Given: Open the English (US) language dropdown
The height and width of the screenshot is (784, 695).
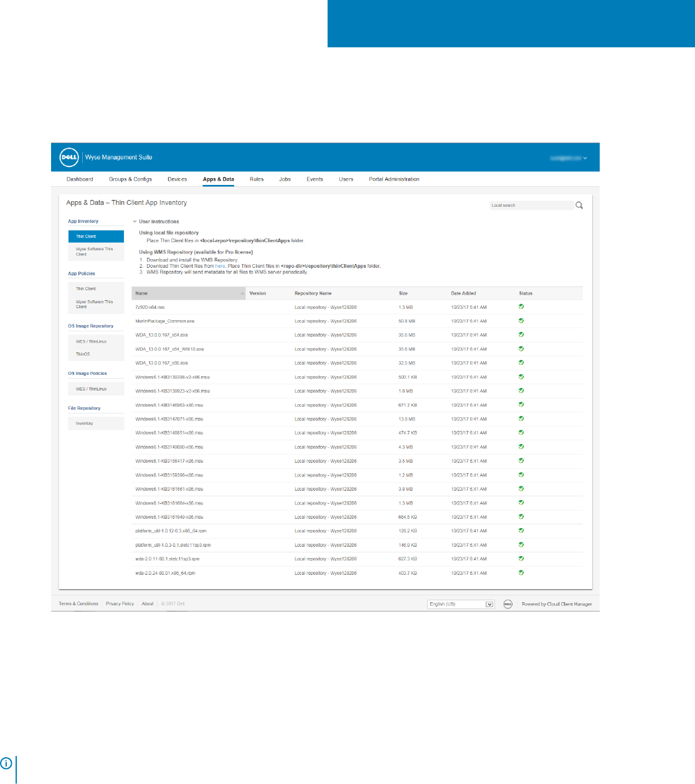Looking at the screenshot, I should (461, 604).
